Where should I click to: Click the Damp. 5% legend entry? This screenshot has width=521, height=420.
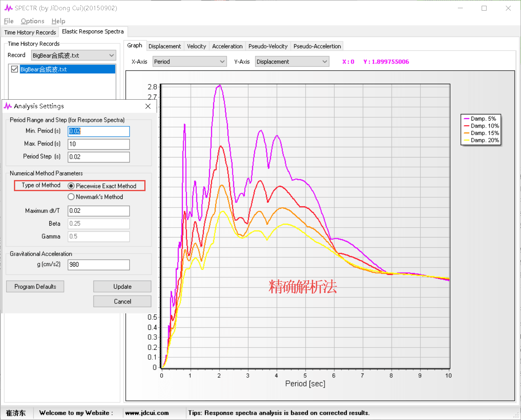[480, 119]
